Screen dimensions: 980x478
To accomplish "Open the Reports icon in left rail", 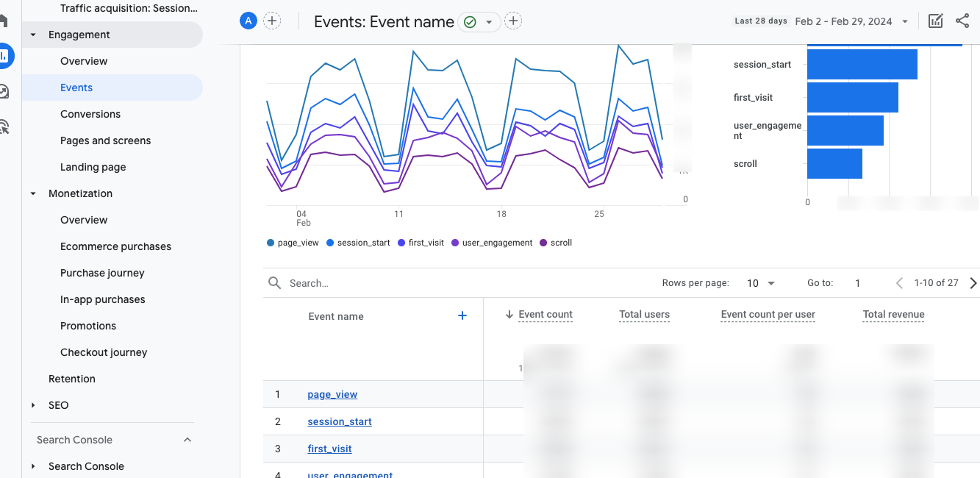I will pos(4,56).
